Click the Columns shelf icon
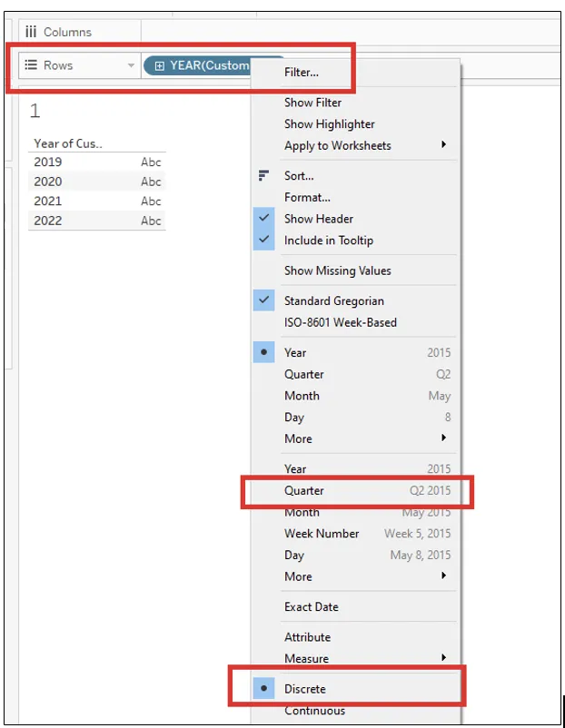Viewport: 565px width, 728px height. coord(31,32)
